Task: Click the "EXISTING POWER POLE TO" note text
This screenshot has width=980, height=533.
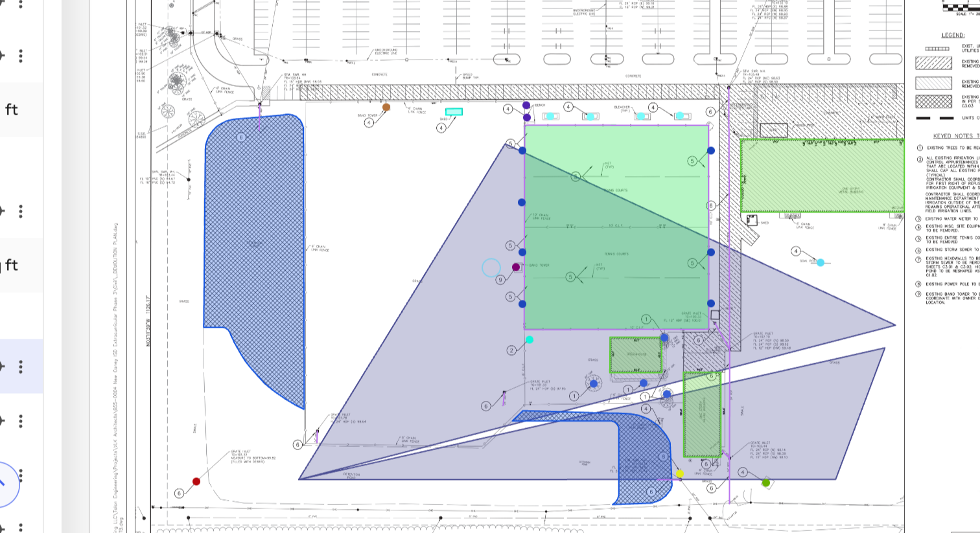Action: [953, 284]
